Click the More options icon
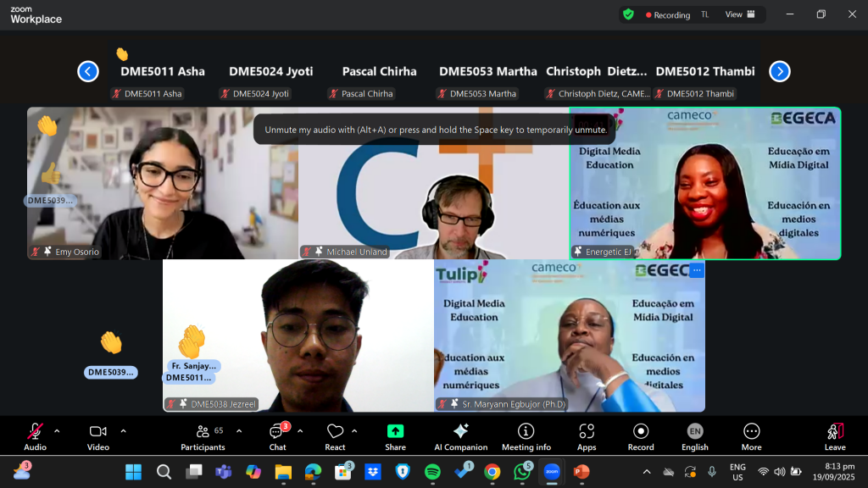The width and height of the screenshot is (868, 488). pos(751,436)
